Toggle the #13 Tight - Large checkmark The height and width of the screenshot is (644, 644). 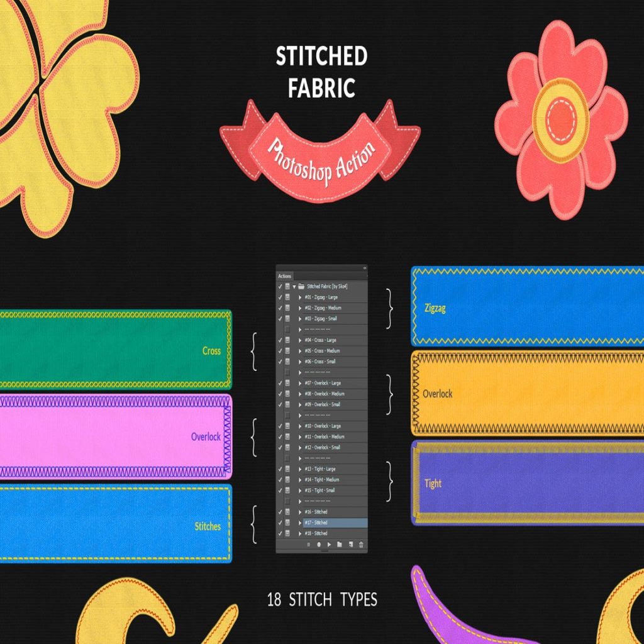click(x=280, y=469)
